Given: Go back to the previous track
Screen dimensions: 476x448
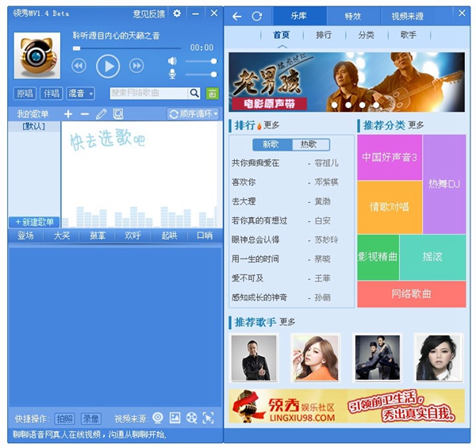Looking at the screenshot, I should click(79, 66).
